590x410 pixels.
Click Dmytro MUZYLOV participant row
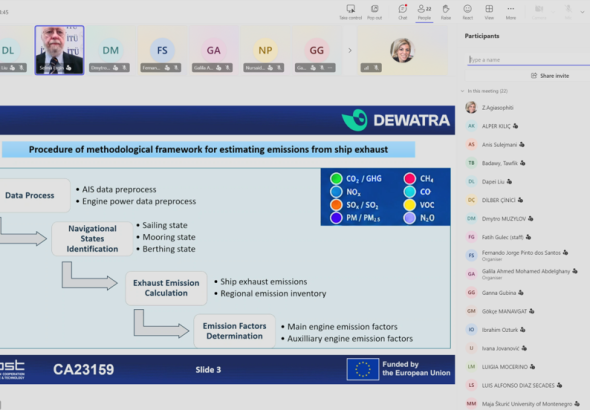pos(527,218)
